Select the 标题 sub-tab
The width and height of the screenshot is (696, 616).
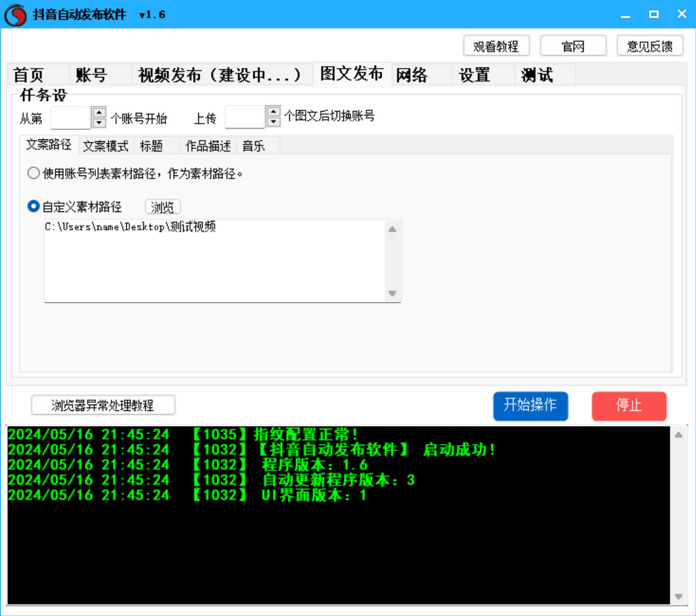tap(157, 146)
